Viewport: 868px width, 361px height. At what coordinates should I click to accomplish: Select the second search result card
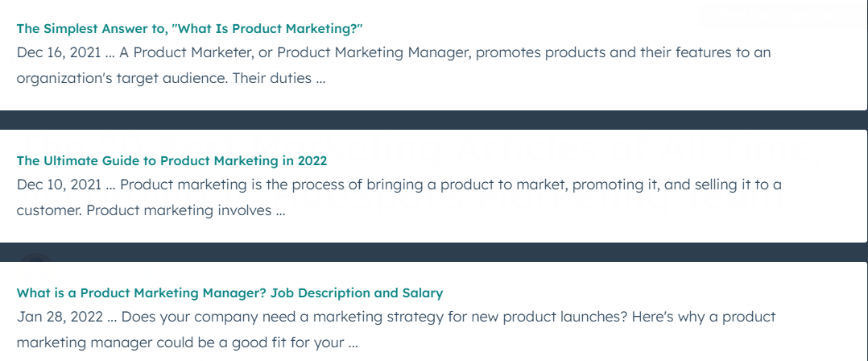433,186
